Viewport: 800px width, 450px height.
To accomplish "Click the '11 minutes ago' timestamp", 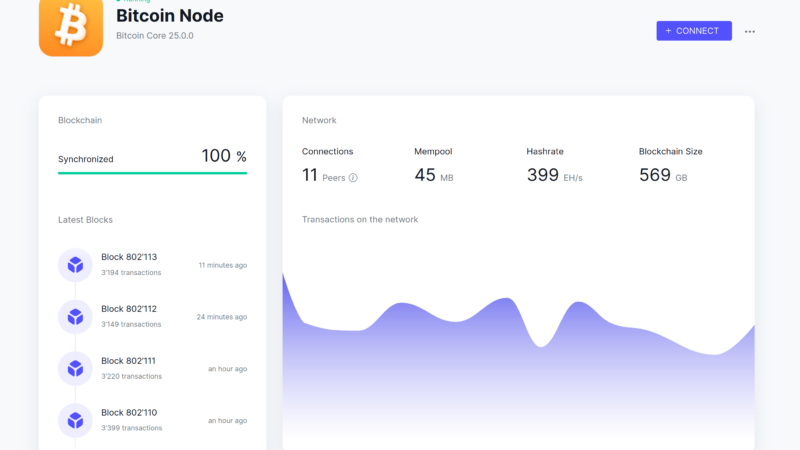I will 223,265.
